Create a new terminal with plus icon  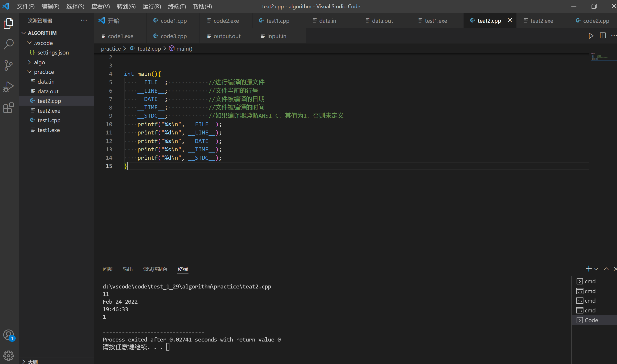[589, 269]
